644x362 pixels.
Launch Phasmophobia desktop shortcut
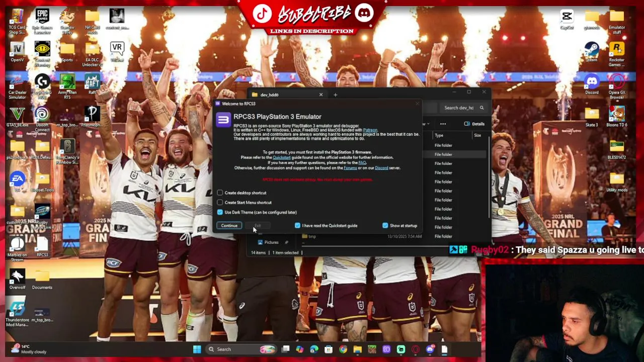coord(92,117)
